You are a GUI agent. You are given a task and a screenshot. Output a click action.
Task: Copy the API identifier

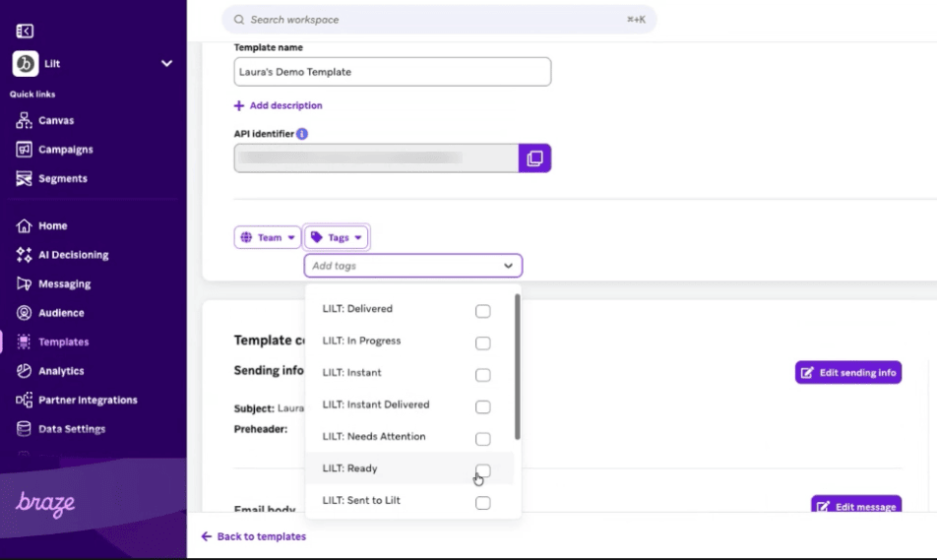pos(534,157)
